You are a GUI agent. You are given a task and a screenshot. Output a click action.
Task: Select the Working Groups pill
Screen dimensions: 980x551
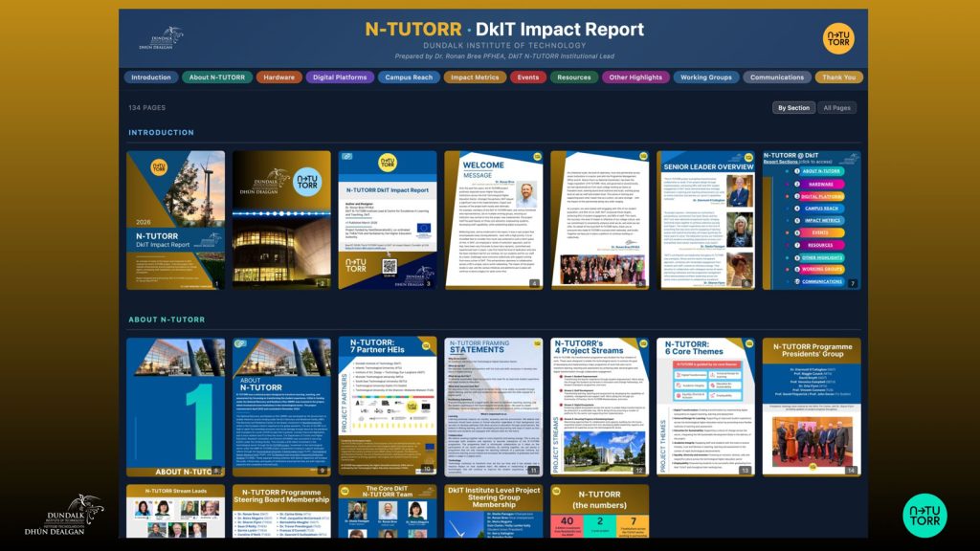coord(706,77)
